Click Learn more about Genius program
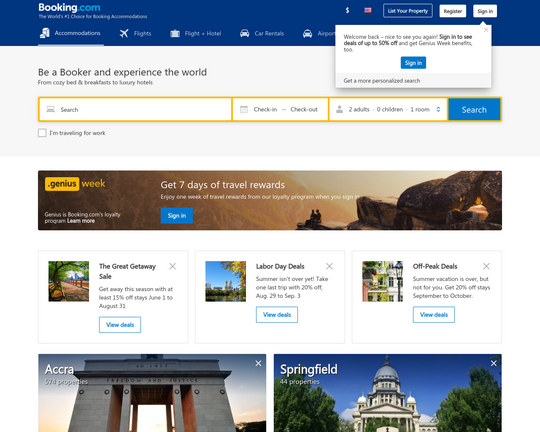This screenshot has width=540, height=432. click(81, 221)
